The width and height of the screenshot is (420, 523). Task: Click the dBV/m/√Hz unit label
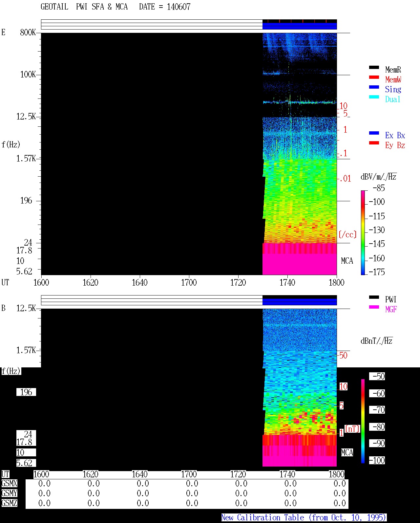379,177
